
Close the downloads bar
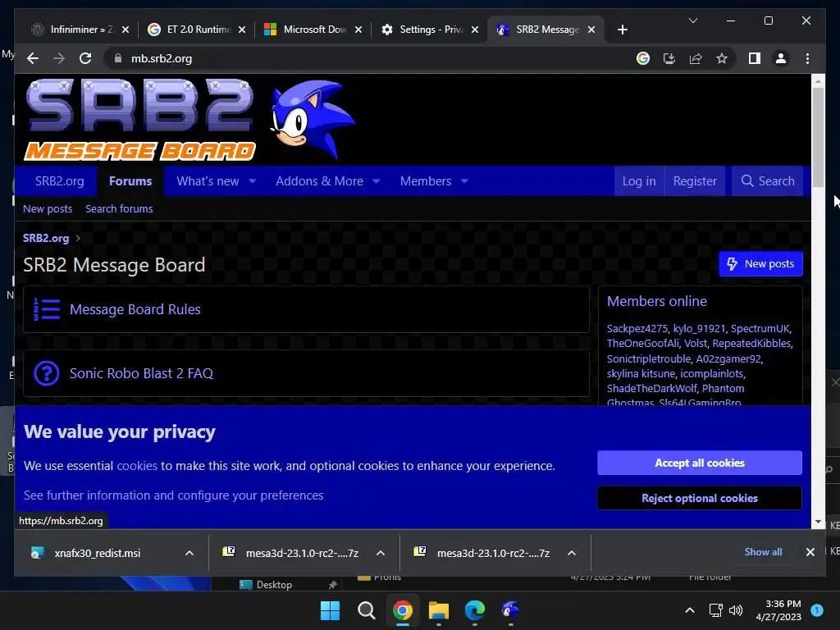pyautogui.click(x=810, y=552)
